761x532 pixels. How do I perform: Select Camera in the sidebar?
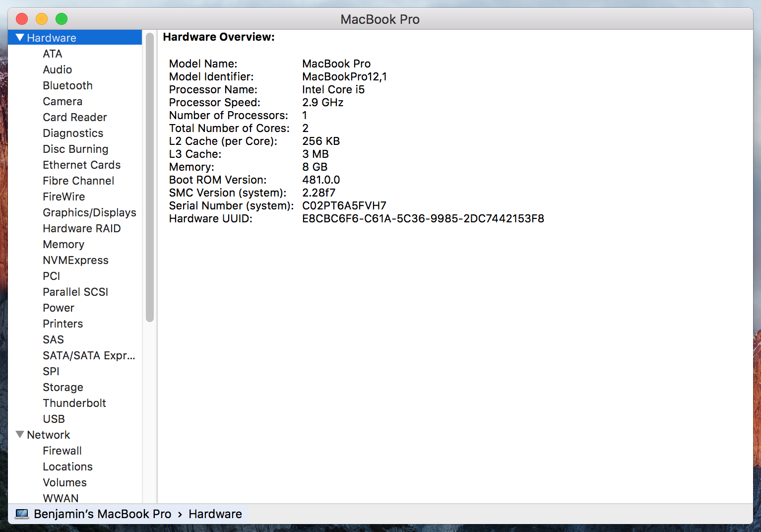pyautogui.click(x=63, y=101)
